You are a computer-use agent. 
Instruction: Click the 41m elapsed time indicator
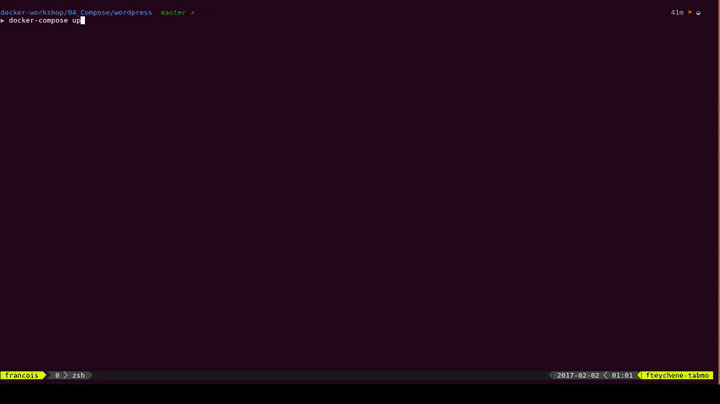click(x=677, y=12)
